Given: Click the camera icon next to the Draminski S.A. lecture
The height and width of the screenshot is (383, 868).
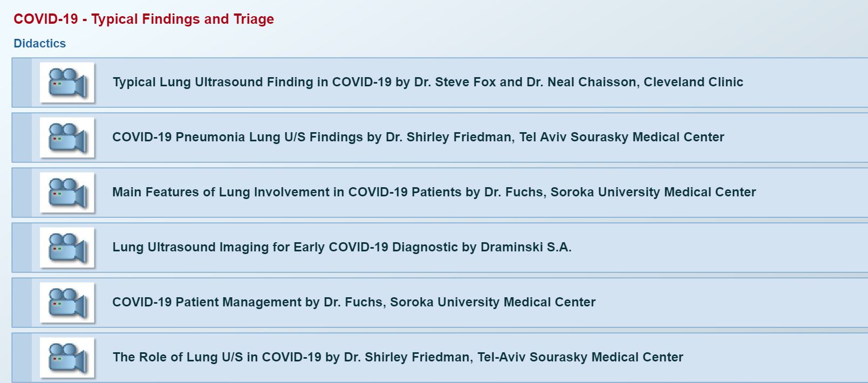Looking at the screenshot, I should [x=67, y=248].
